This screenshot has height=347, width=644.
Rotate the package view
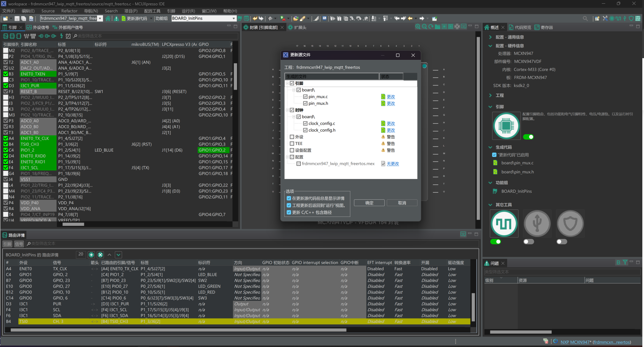coord(431,27)
